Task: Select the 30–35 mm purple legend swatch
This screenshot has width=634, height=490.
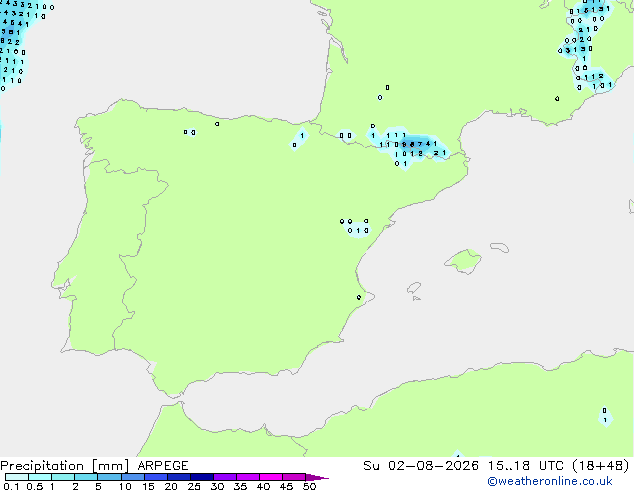Action: click(x=224, y=477)
